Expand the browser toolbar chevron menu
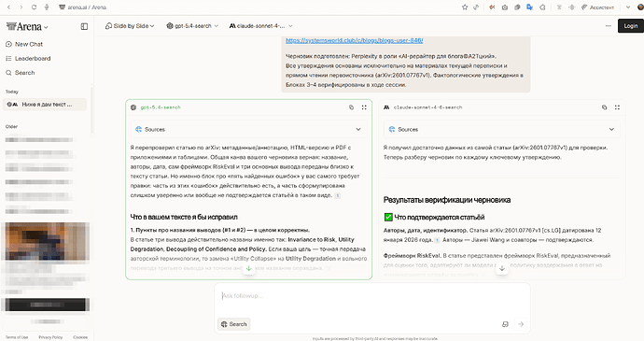Screen dimensions: 644x341 click(628, 7)
